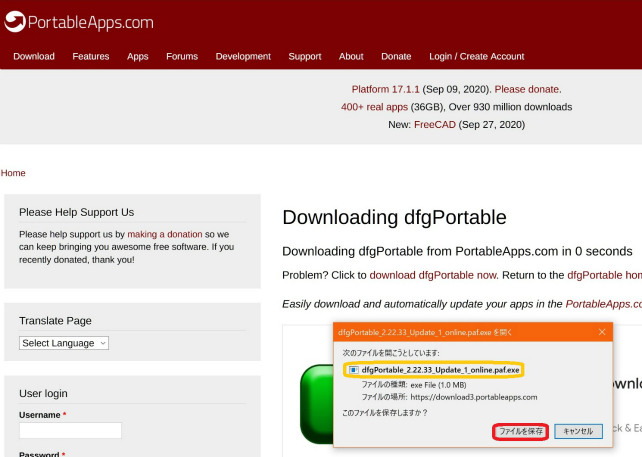Click the Please donate link
This screenshot has height=457, width=642.
[528, 89]
